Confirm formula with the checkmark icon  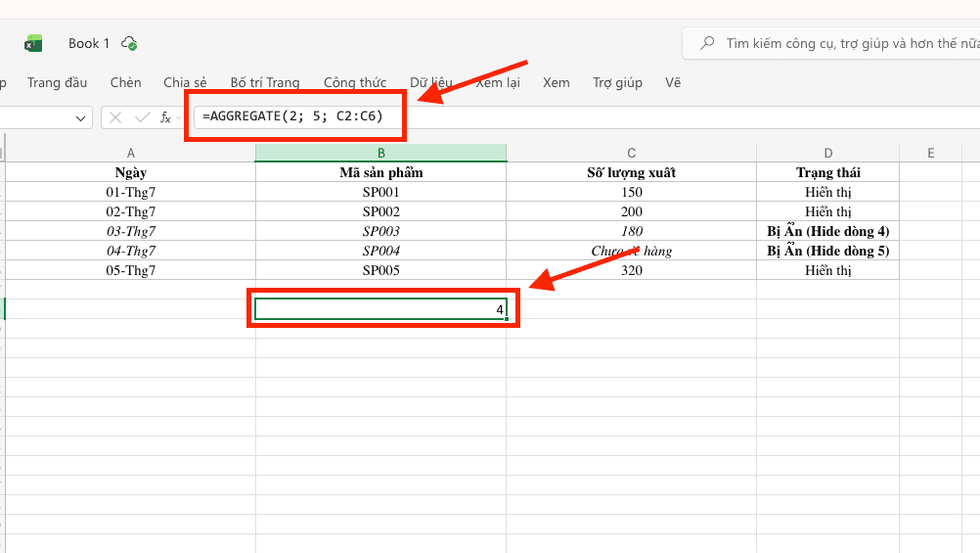[143, 117]
